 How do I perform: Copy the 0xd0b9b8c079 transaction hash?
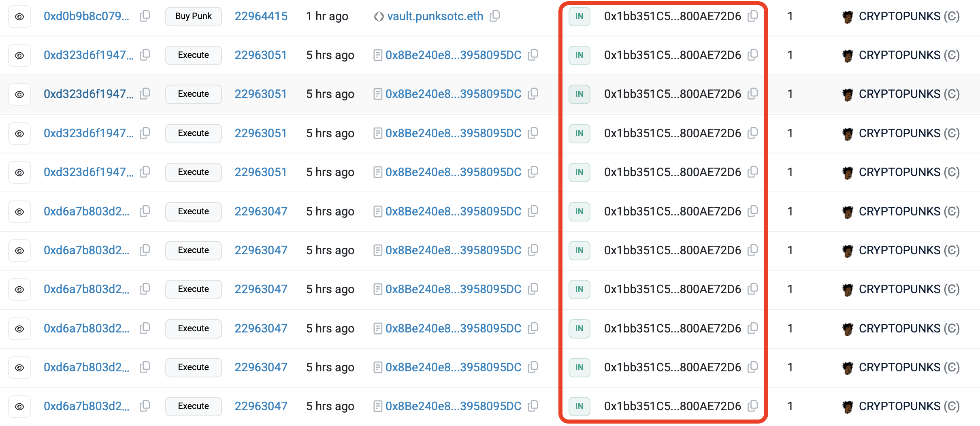pyautogui.click(x=145, y=16)
